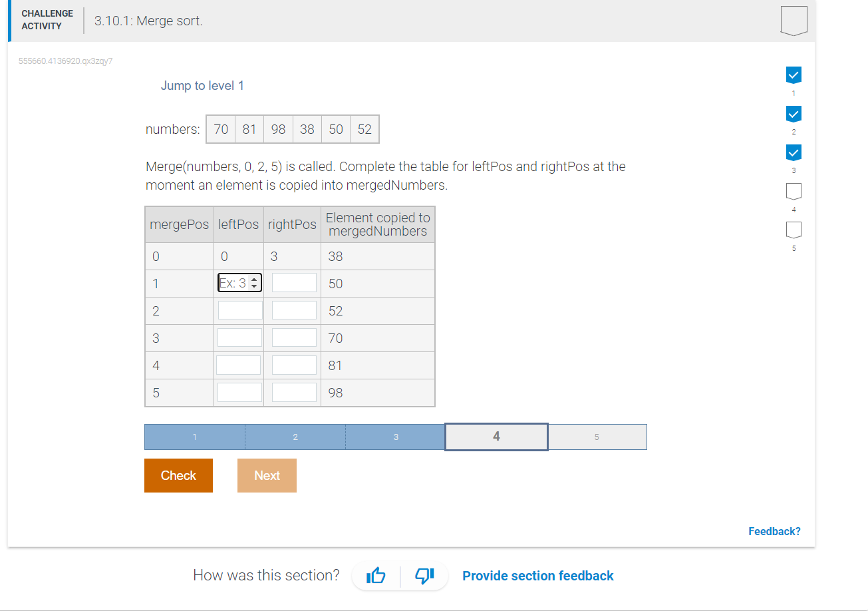Switch to level 5 in progress bar
Screen dimensions: 868x611
point(597,437)
